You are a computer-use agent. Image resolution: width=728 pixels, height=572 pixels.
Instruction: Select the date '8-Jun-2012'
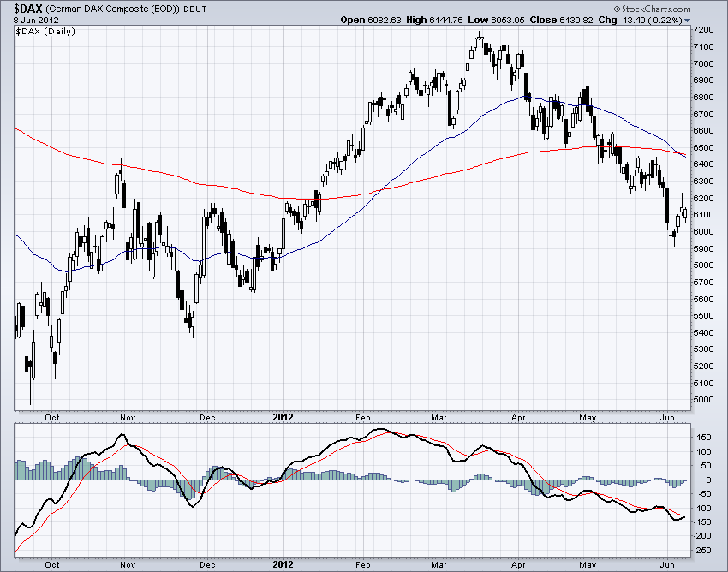36,20
